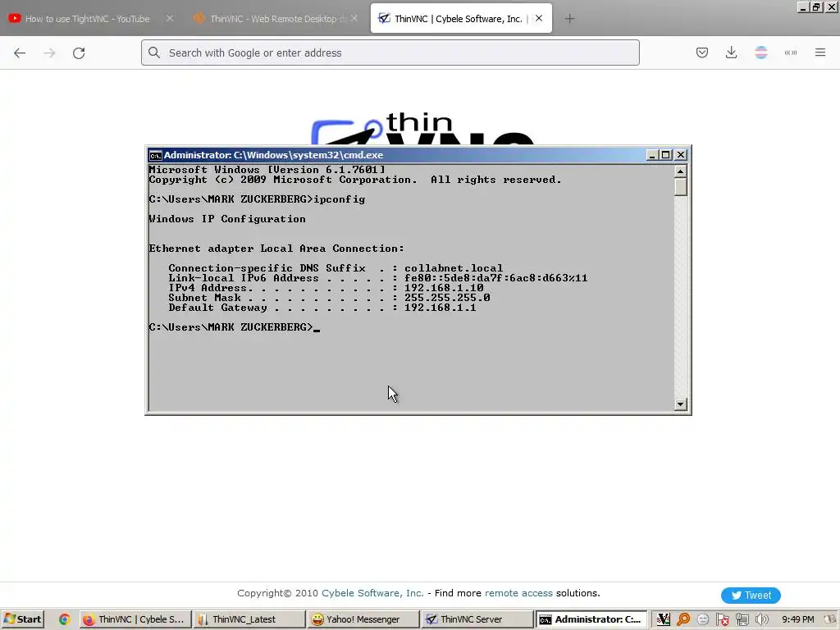Click the Link-local IPv6 address value
Image resolution: width=840 pixels, height=630 pixels.
496,278
